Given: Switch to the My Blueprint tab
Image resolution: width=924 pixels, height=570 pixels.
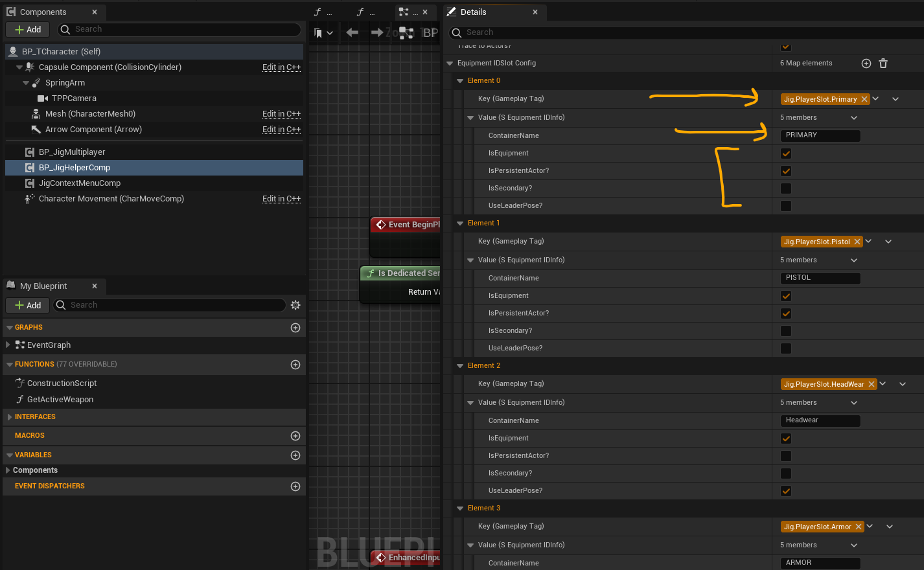Looking at the screenshot, I should click(x=53, y=286).
